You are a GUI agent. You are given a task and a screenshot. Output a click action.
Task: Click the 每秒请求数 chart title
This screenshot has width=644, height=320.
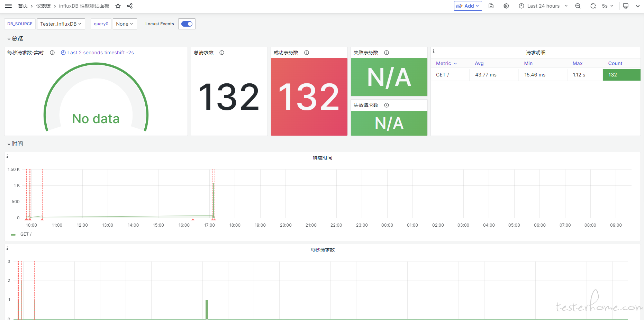[x=323, y=250]
